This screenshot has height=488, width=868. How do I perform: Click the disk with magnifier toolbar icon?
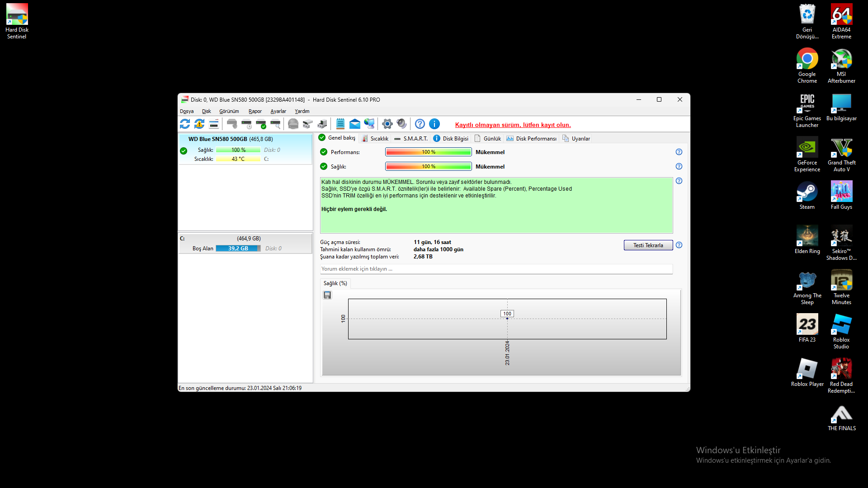tap(275, 124)
